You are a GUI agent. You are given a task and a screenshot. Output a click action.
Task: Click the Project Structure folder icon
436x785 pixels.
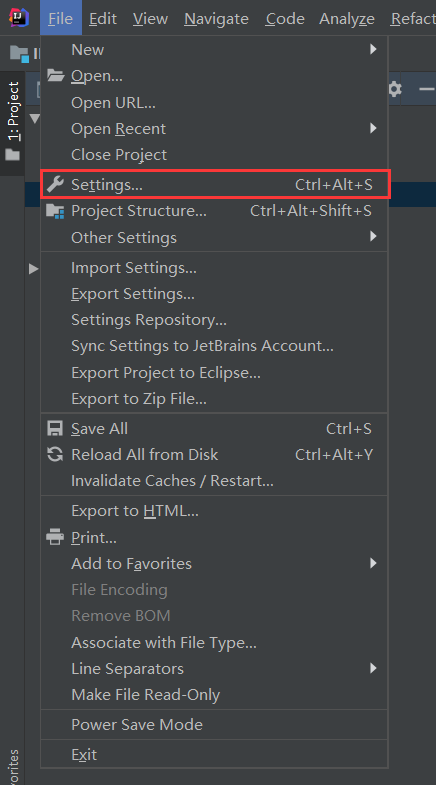coord(55,211)
